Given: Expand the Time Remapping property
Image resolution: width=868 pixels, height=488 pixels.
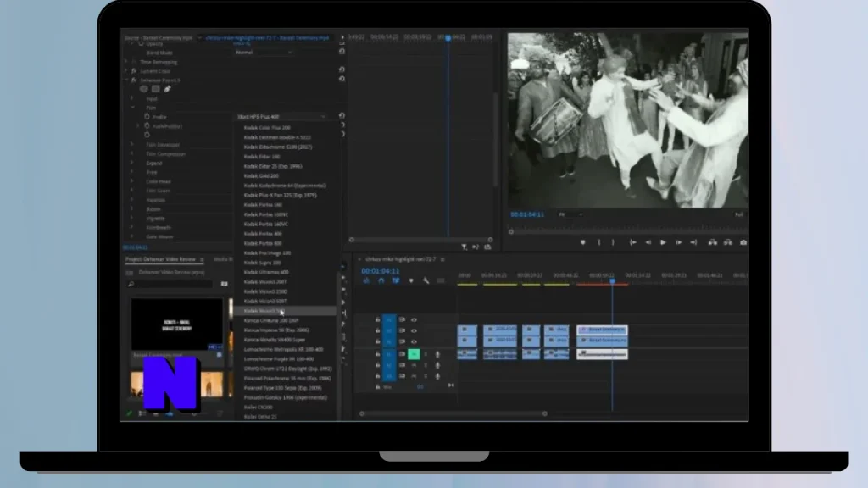Looking at the screenshot, I should 126,61.
